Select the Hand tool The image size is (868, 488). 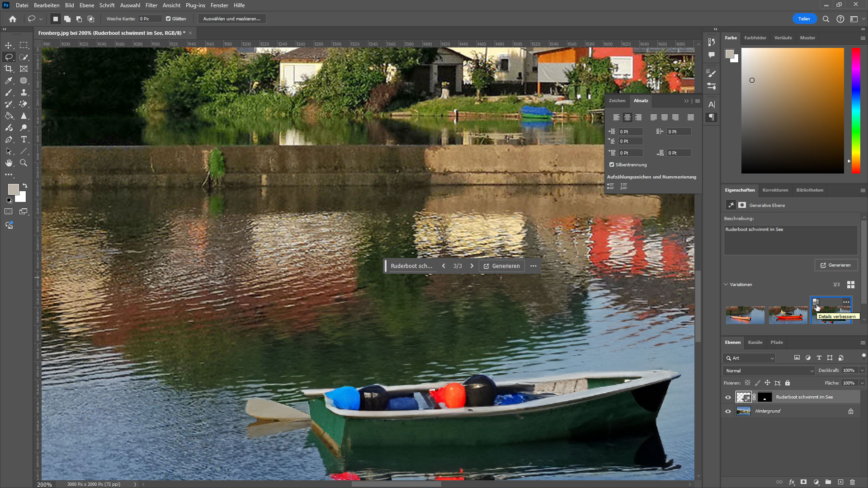coord(9,163)
